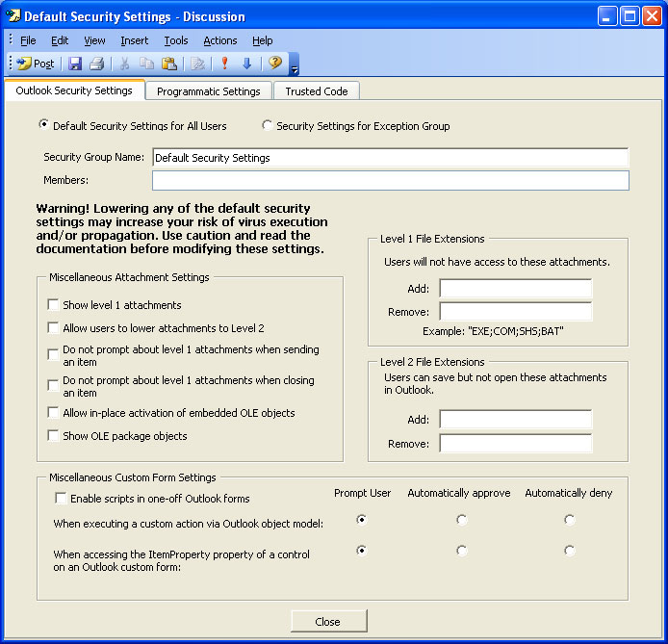Click the Signature pen icon
The width and height of the screenshot is (668, 644).
tap(197, 64)
